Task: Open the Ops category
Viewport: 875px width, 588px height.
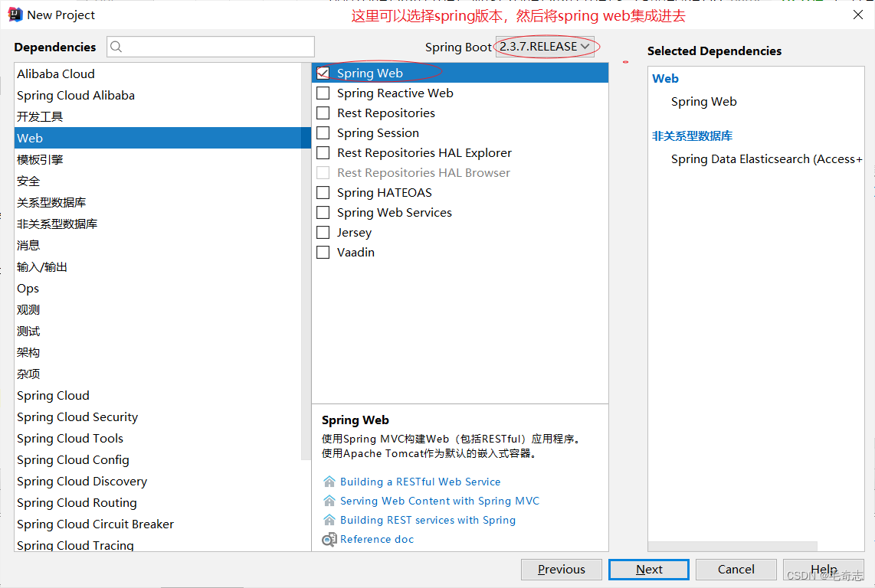Action: pos(157,289)
